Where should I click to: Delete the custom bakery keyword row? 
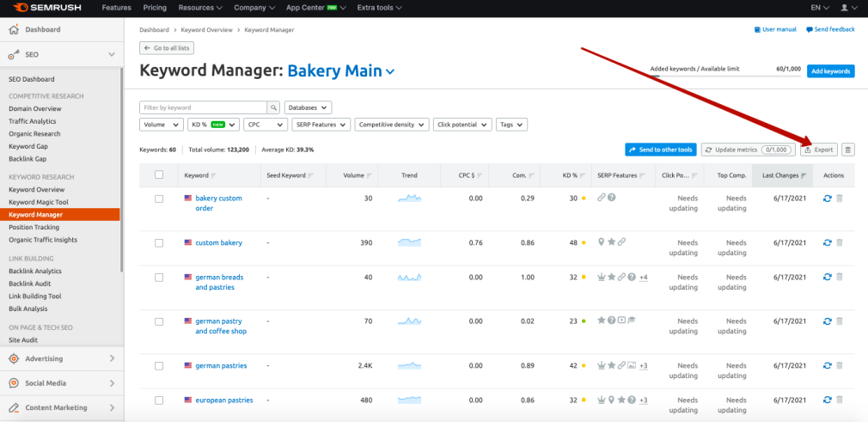tap(840, 243)
